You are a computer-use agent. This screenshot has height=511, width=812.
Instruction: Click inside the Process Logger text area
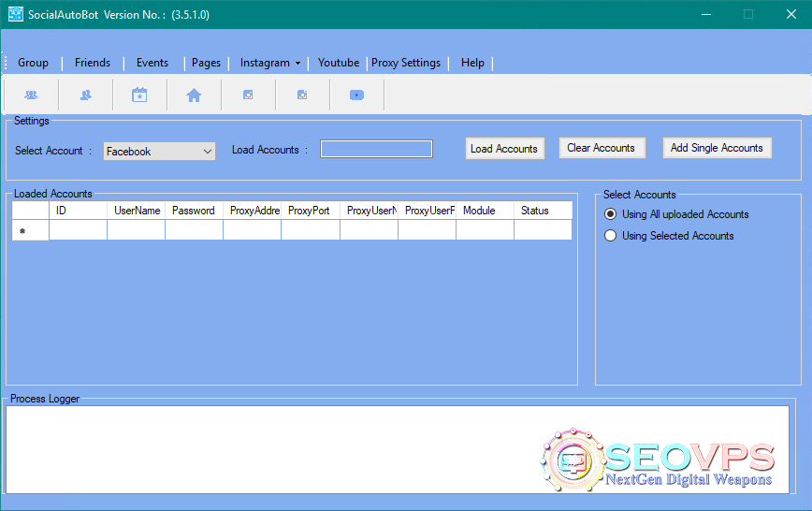tap(398, 449)
